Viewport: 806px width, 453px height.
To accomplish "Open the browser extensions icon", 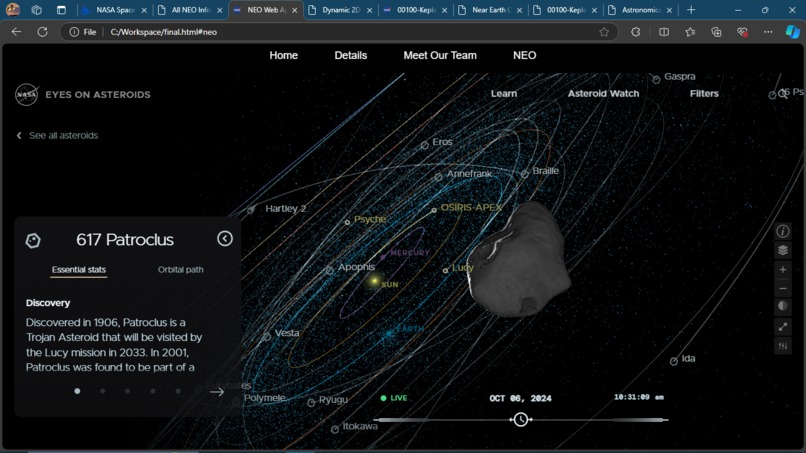I will [x=636, y=32].
